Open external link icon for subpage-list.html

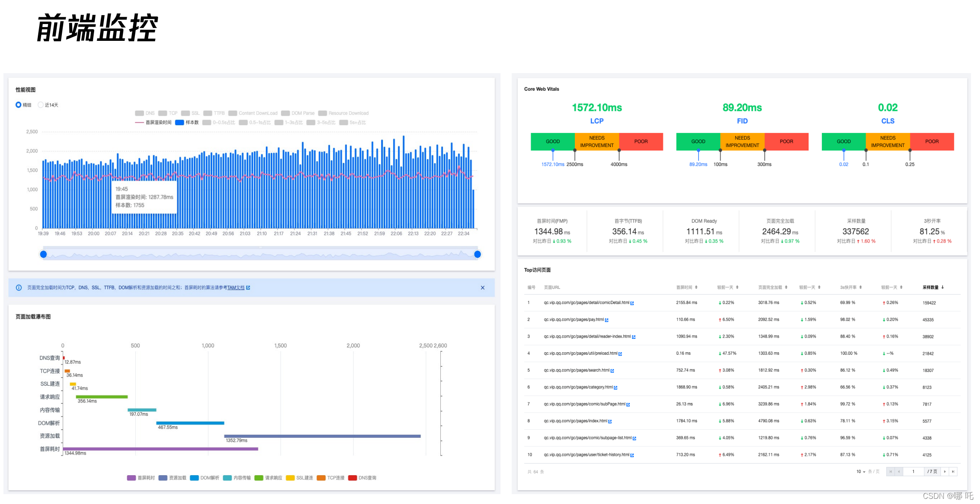635,438
